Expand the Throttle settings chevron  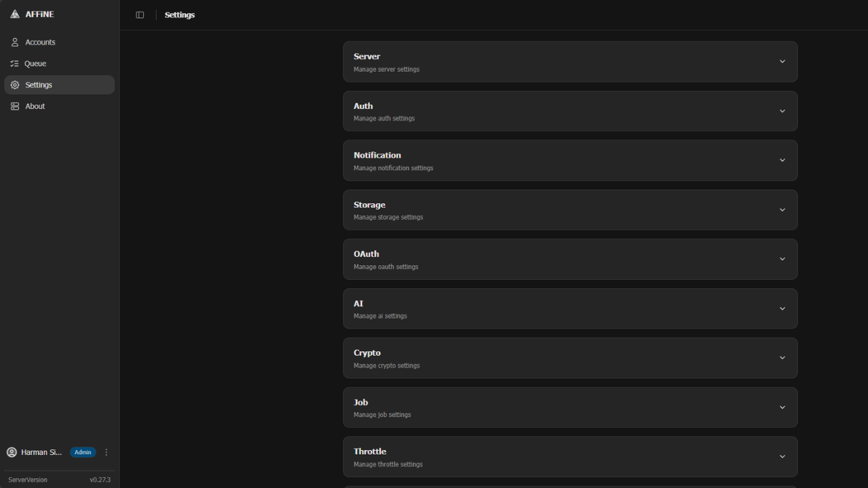782,457
